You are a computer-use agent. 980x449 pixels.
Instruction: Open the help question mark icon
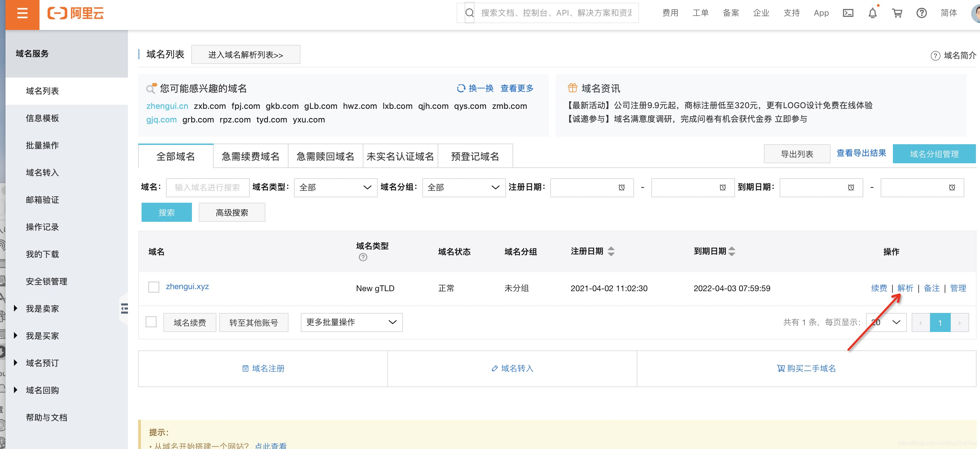click(921, 13)
